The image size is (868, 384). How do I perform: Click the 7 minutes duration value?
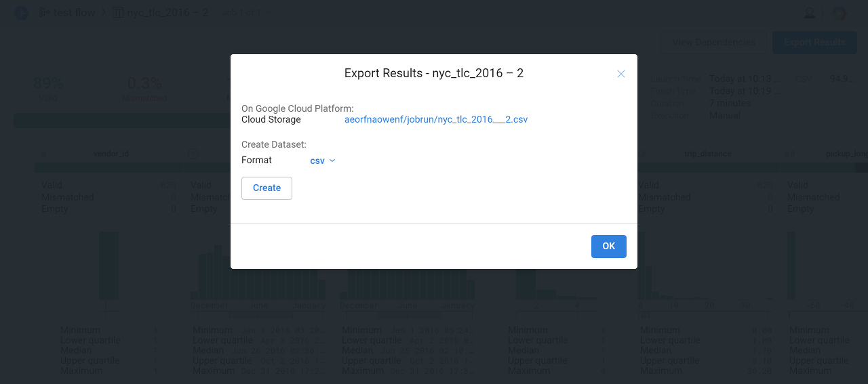click(730, 104)
